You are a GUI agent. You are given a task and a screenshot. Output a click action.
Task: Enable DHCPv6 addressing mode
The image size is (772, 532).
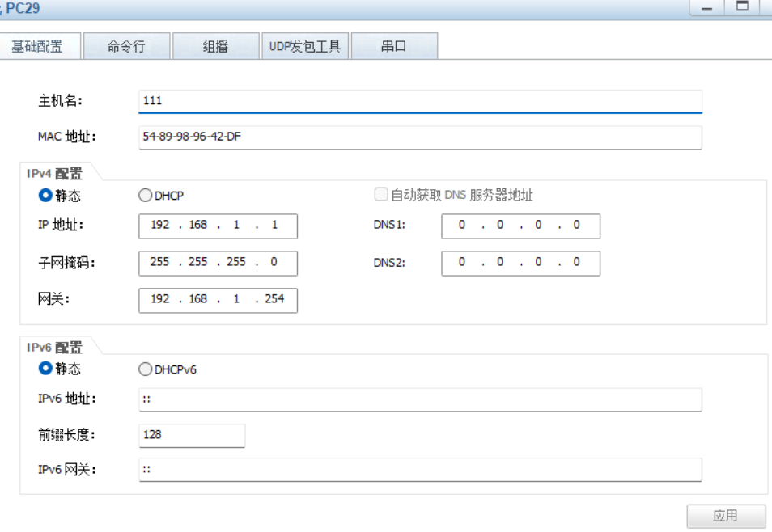point(146,369)
